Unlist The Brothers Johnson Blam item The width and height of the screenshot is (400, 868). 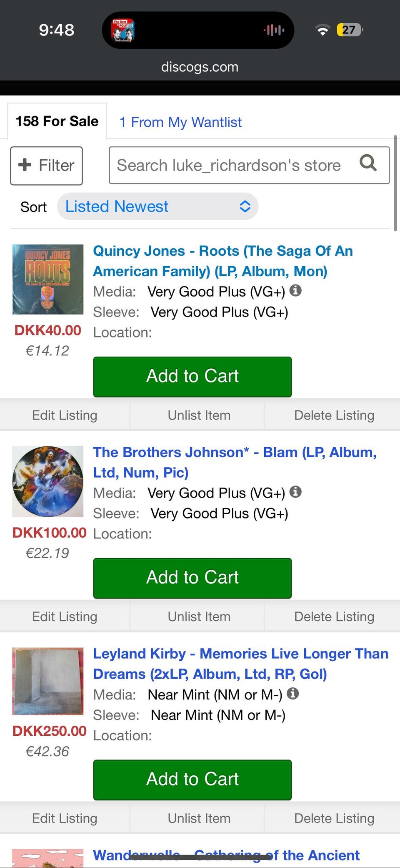(x=199, y=617)
